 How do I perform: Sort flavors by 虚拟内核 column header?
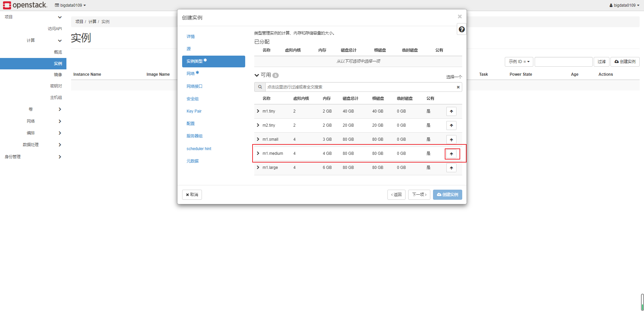(301, 99)
